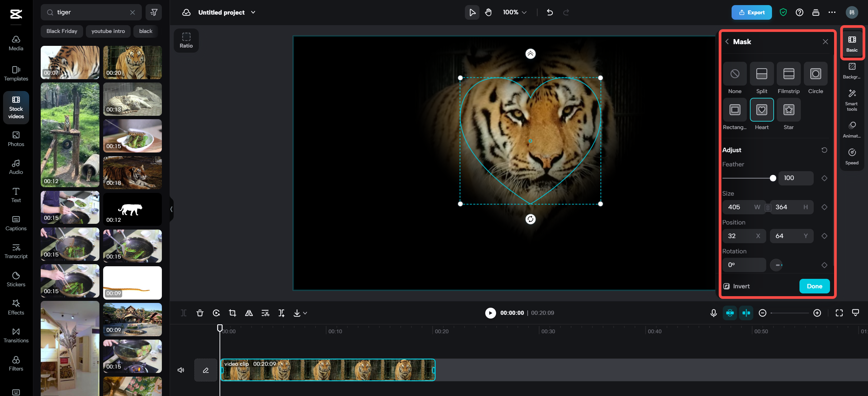Choose the Star mask shape
The width and height of the screenshot is (868, 396).
point(788,110)
